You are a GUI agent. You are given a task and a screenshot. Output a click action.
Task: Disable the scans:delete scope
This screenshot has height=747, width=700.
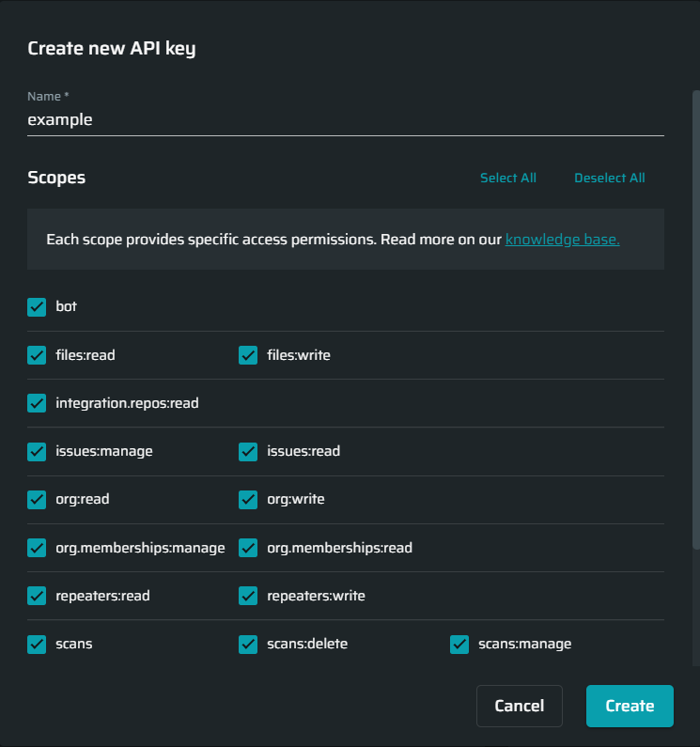tap(248, 644)
